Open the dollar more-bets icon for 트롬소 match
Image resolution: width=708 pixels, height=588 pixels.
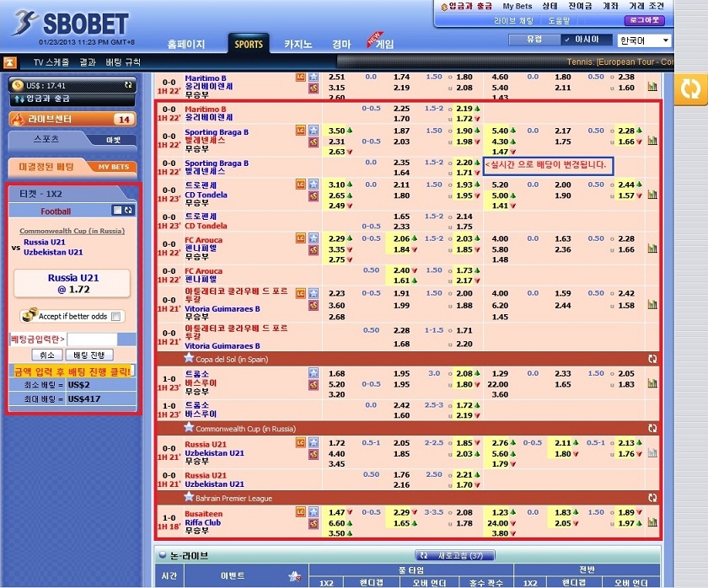[314, 385]
